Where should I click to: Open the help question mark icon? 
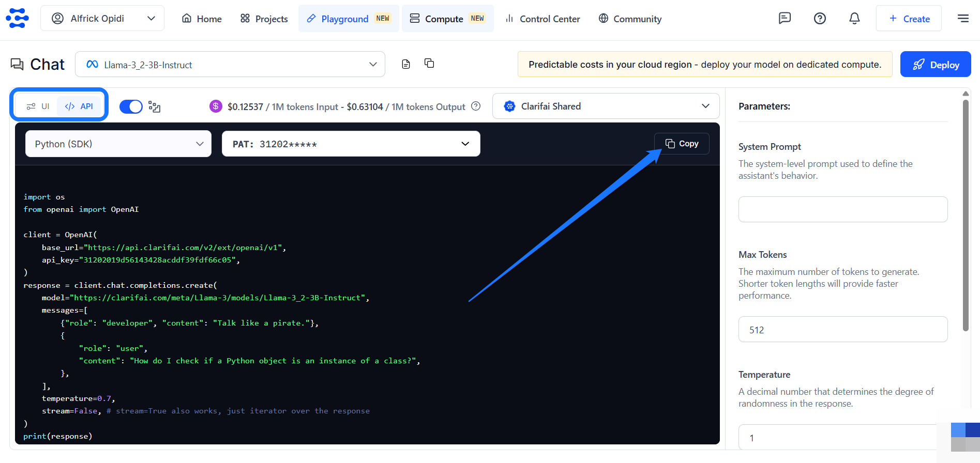820,19
